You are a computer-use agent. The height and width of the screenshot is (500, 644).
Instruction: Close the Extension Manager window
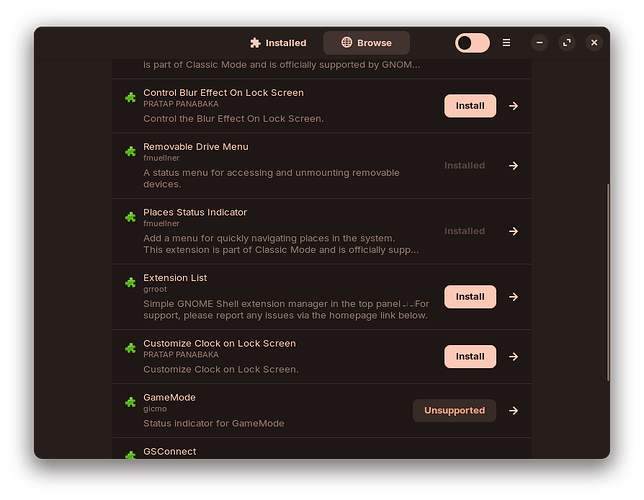(x=594, y=43)
